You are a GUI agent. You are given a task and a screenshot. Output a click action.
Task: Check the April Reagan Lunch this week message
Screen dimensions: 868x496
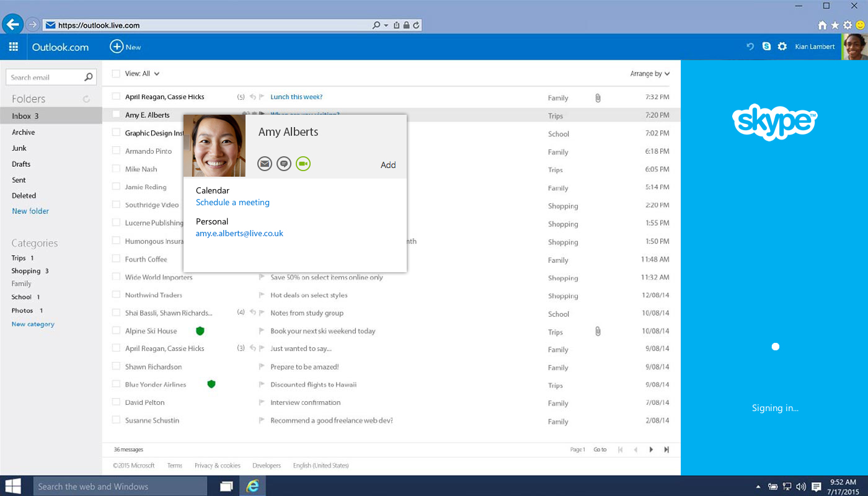(x=116, y=97)
